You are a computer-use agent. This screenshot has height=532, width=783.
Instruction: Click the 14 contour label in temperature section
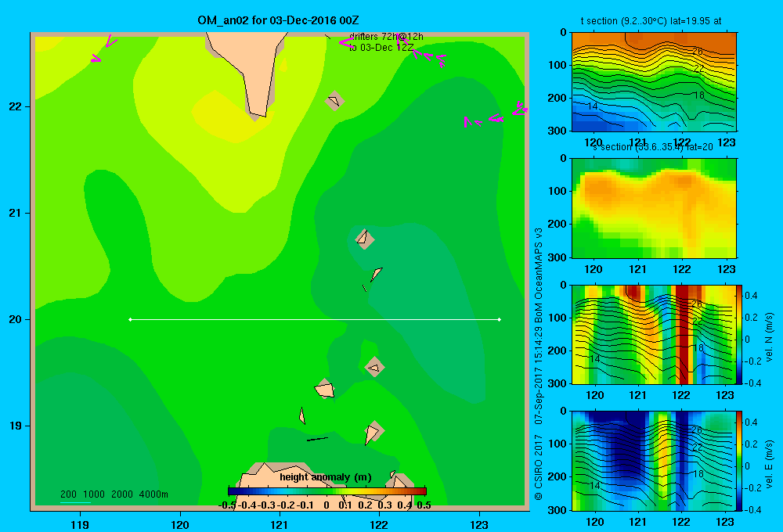point(593,106)
